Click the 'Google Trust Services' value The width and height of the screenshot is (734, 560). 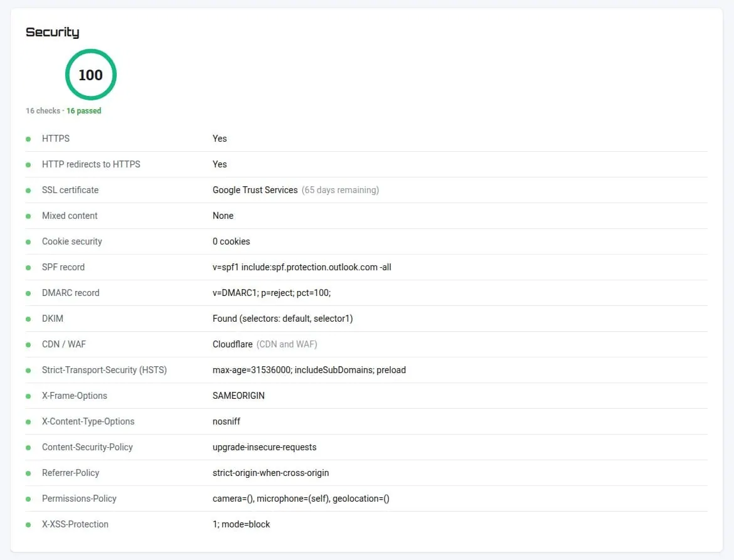255,190
